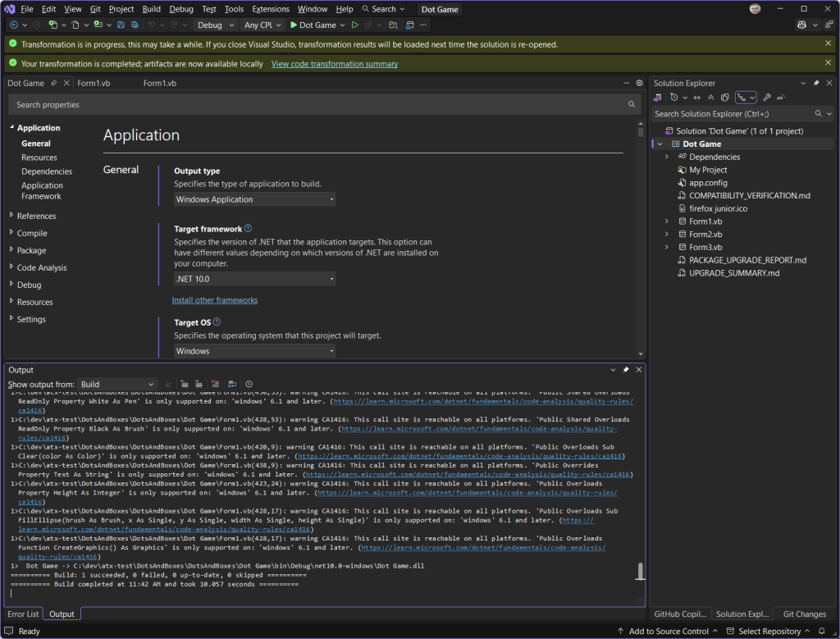Toggle word wrap in the Output panel
Viewport: 840px width, 639px height.
tap(232, 383)
